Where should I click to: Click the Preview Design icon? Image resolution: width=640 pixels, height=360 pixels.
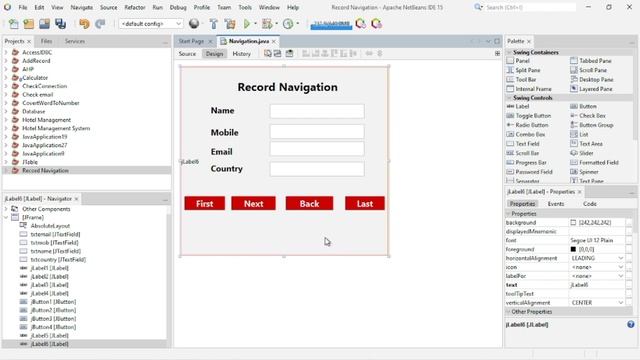289,53
